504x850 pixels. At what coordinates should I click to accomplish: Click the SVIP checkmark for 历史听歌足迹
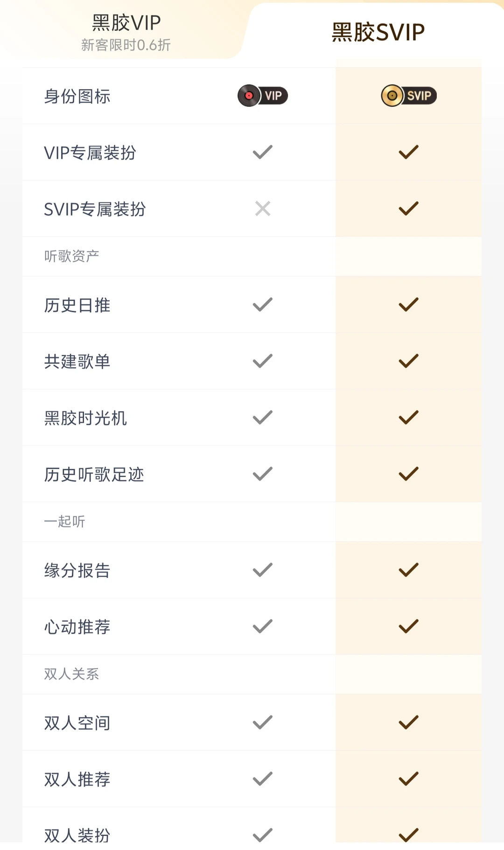point(409,474)
